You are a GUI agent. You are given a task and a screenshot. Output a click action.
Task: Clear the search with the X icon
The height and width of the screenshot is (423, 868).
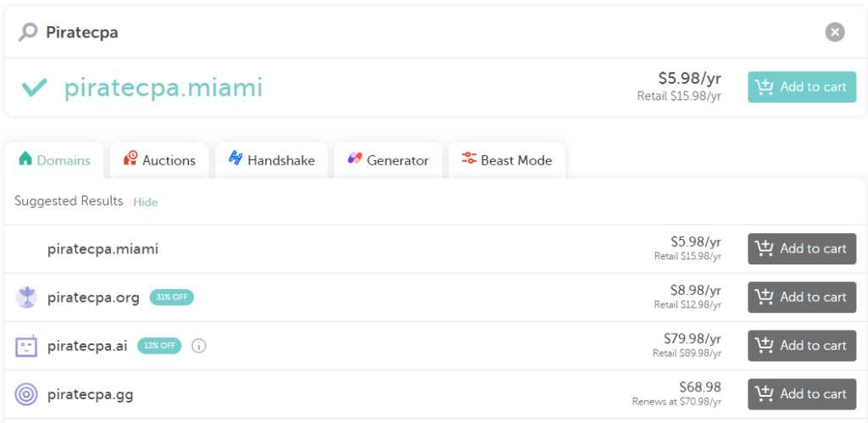pos(835,32)
